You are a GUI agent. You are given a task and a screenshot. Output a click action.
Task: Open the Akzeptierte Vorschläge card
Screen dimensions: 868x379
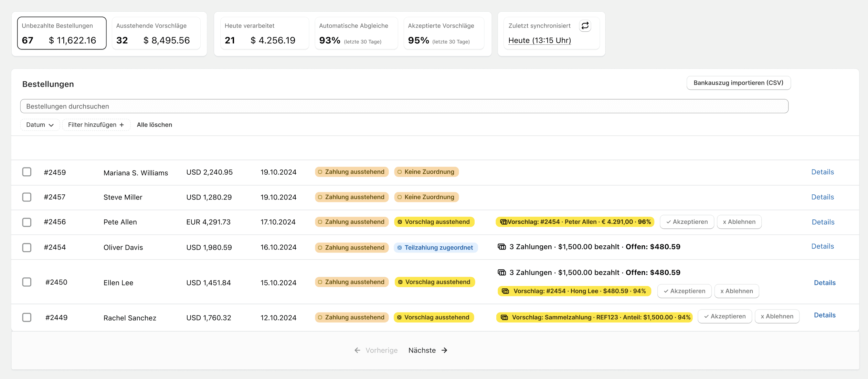444,33
